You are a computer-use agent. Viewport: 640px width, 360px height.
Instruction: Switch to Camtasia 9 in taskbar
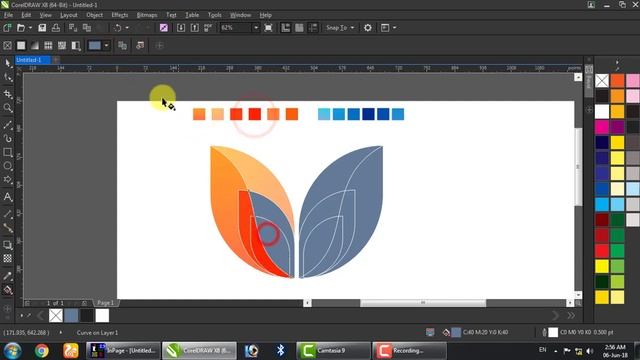(333, 351)
